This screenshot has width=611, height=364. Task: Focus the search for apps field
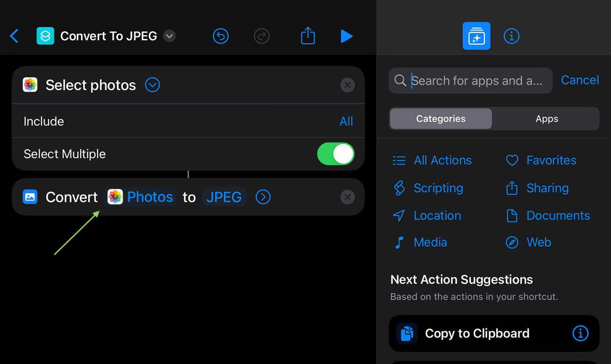[x=470, y=81]
